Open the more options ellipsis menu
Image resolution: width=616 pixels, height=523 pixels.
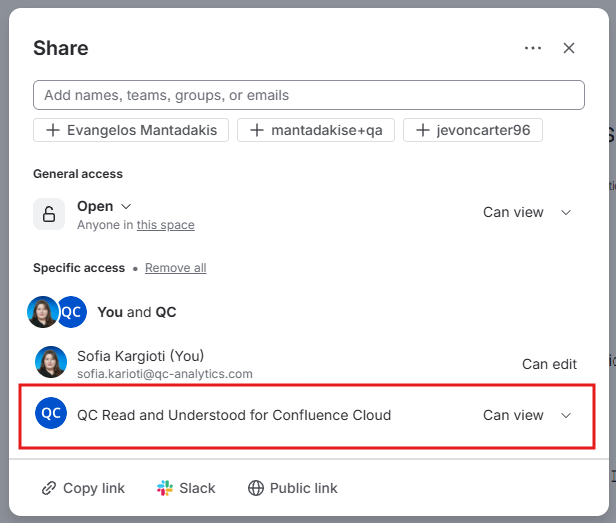[x=533, y=48]
